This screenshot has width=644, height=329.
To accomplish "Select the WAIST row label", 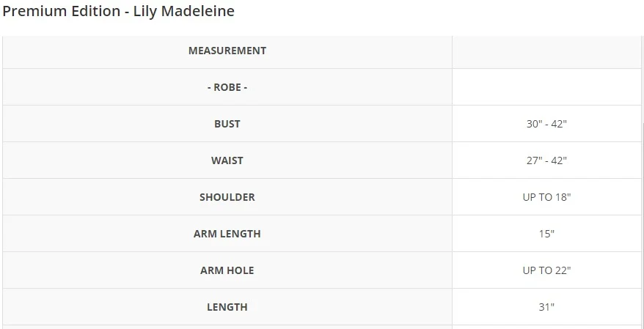I will [227, 160].
